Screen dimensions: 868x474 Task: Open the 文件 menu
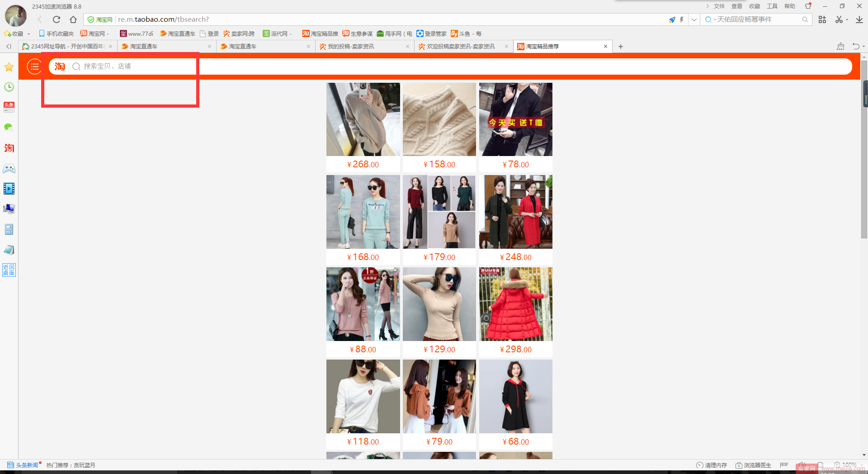click(719, 6)
